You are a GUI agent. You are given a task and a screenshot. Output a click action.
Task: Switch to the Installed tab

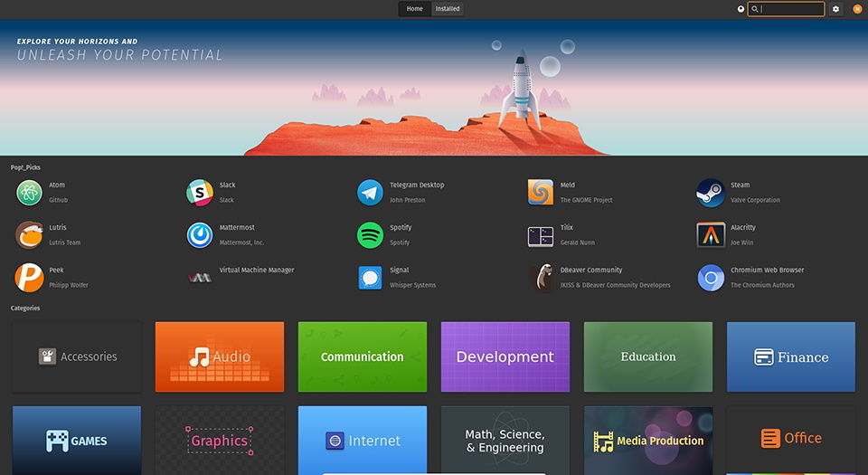[448, 9]
